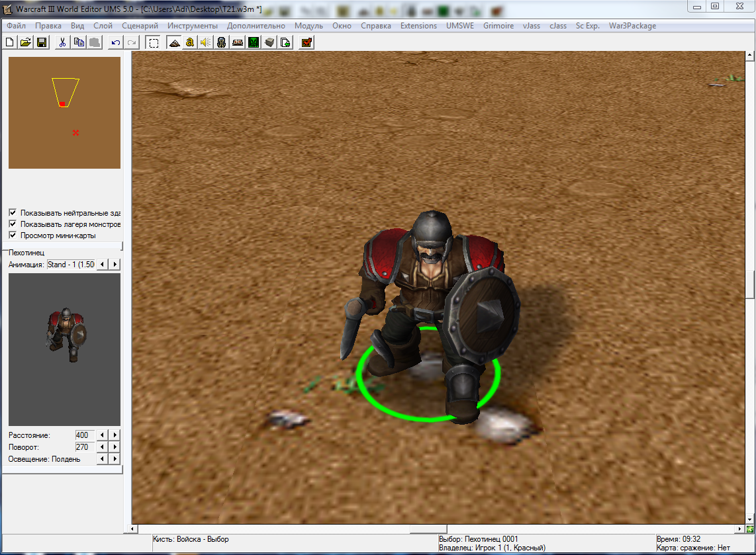
Task: Switch to next animation with right arrow
Action: point(115,265)
